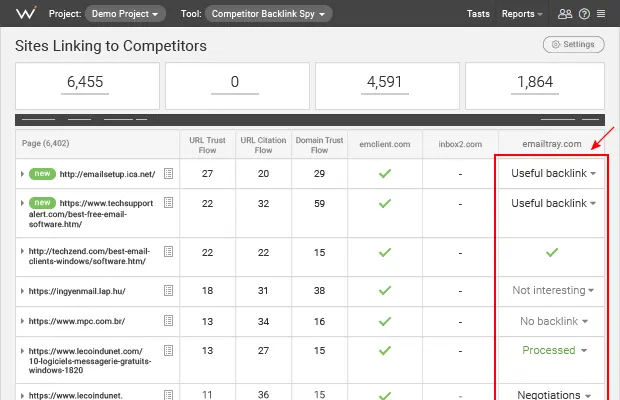Click the new badge on emailsetup.ica.net row

coord(42,174)
